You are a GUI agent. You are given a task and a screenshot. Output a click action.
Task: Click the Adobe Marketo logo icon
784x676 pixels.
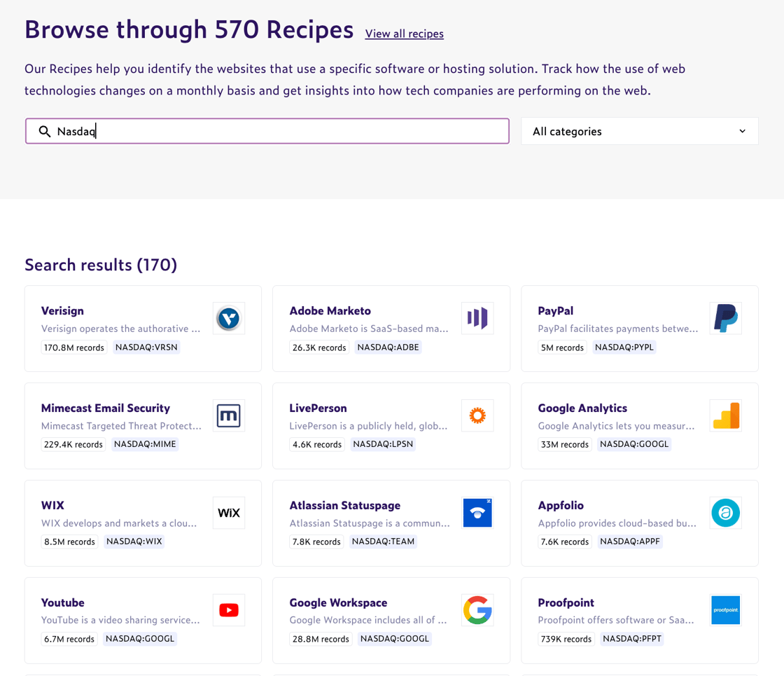477,318
